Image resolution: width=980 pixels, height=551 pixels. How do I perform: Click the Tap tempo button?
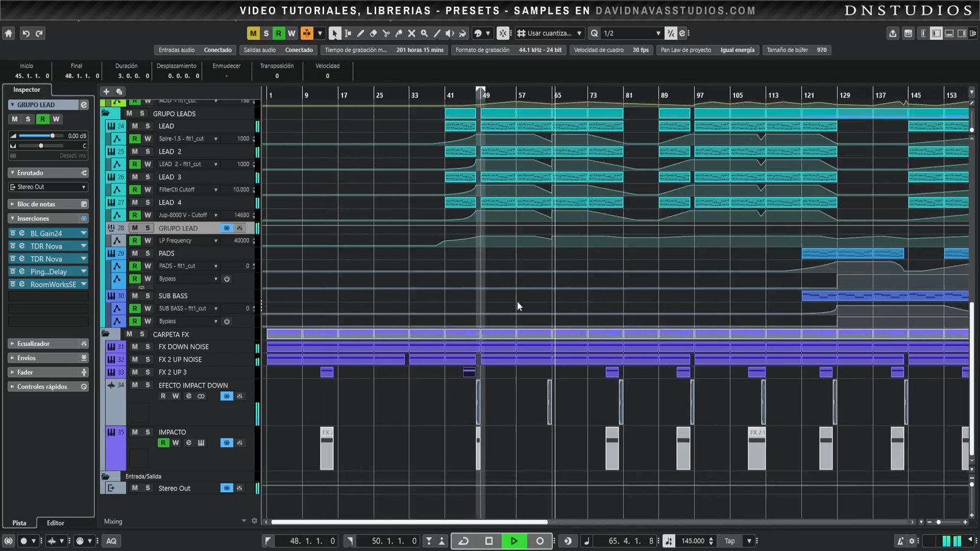coord(729,541)
